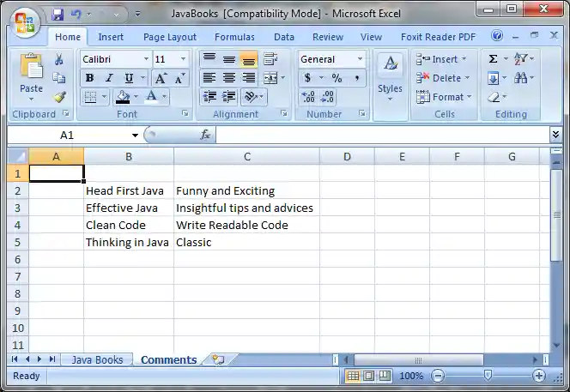Apply borders to the cell
The height and width of the screenshot is (392, 570).
pyautogui.click(x=90, y=97)
